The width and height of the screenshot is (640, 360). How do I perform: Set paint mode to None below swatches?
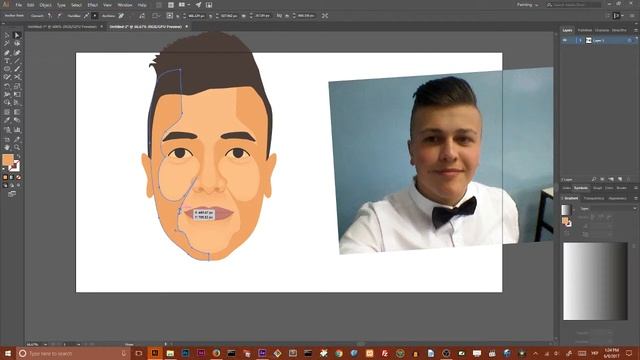coord(18,178)
